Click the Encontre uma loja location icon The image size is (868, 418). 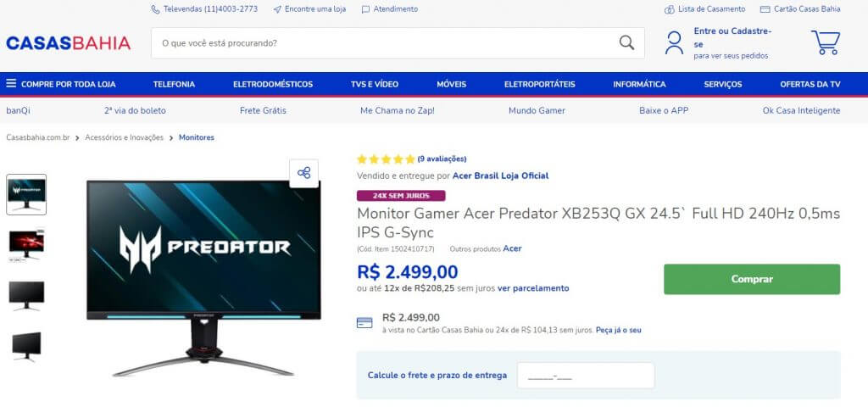(x=277, y=9)
